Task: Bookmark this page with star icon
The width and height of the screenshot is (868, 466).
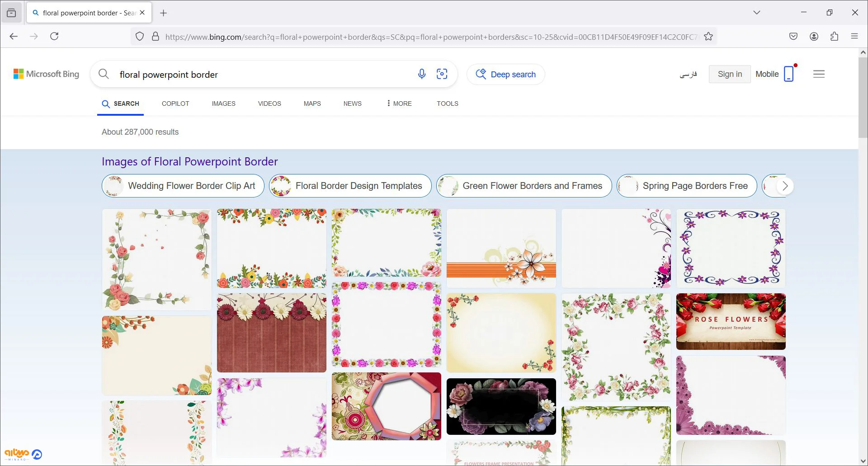Action: click(708, 37)
